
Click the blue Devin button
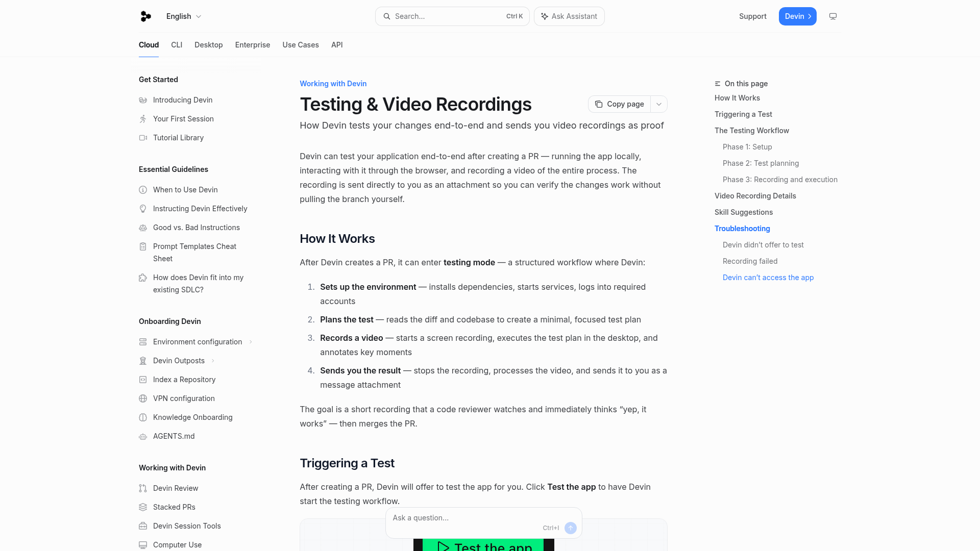(798, 16)
